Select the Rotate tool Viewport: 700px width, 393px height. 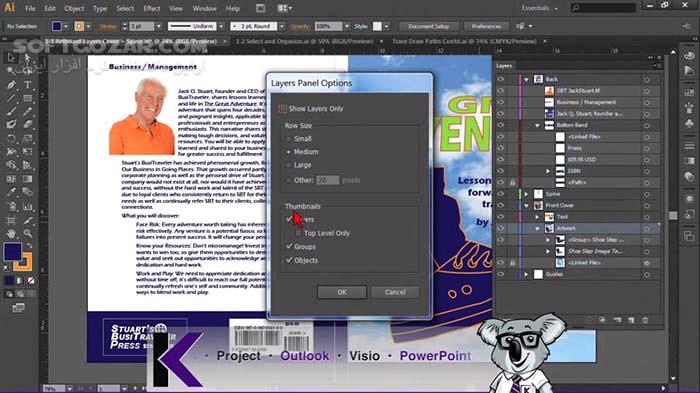tap(11, 138)
